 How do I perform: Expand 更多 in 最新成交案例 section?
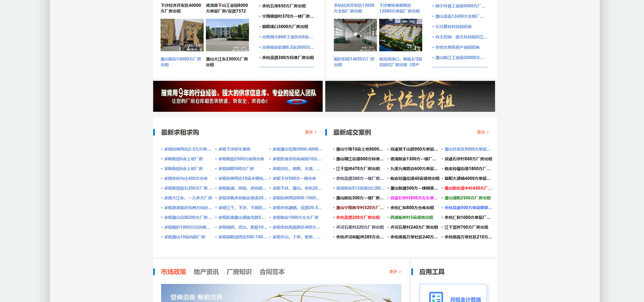click(x=483, y=132)
